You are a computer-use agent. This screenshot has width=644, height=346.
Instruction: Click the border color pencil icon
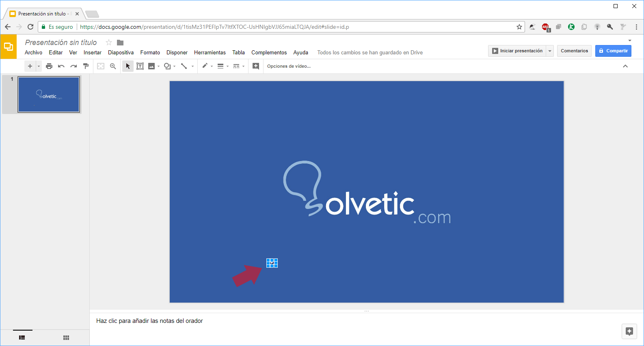[205, 66]
